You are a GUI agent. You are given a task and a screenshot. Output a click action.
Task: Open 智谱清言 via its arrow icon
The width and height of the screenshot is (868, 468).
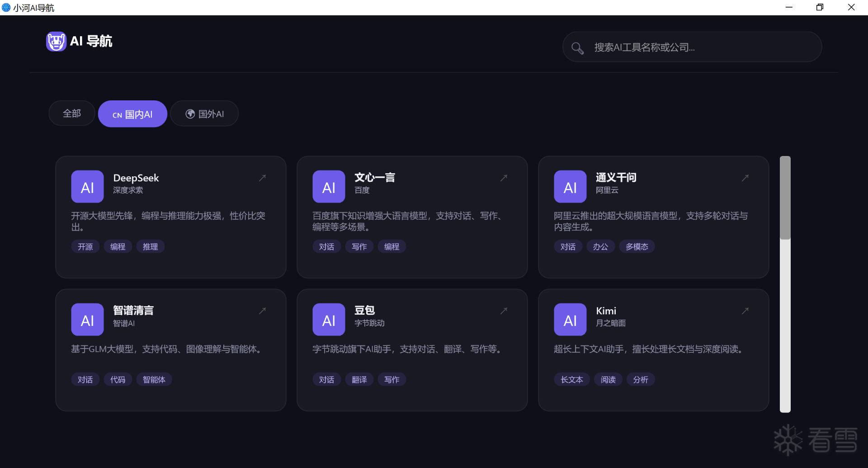[x=262, y=311]
